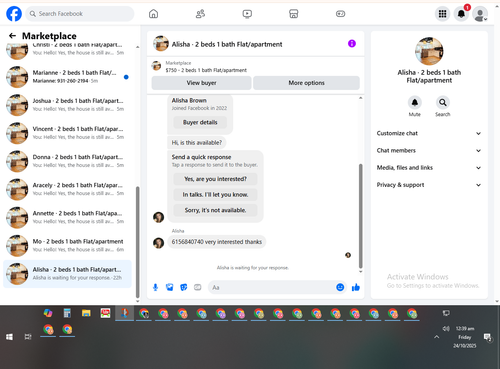This screenshot has width=500, height=369.
Task: Show hidden system tray icons
Action: [436, 337]
